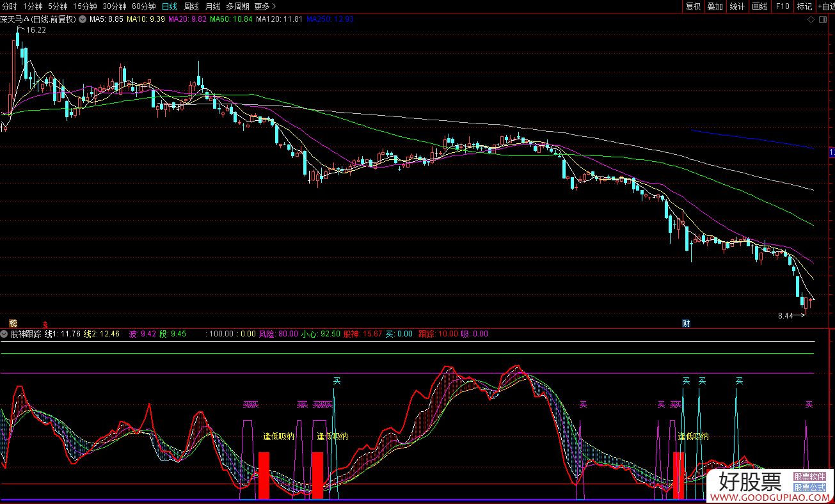Toggle the side panel icon

point(823,20)
